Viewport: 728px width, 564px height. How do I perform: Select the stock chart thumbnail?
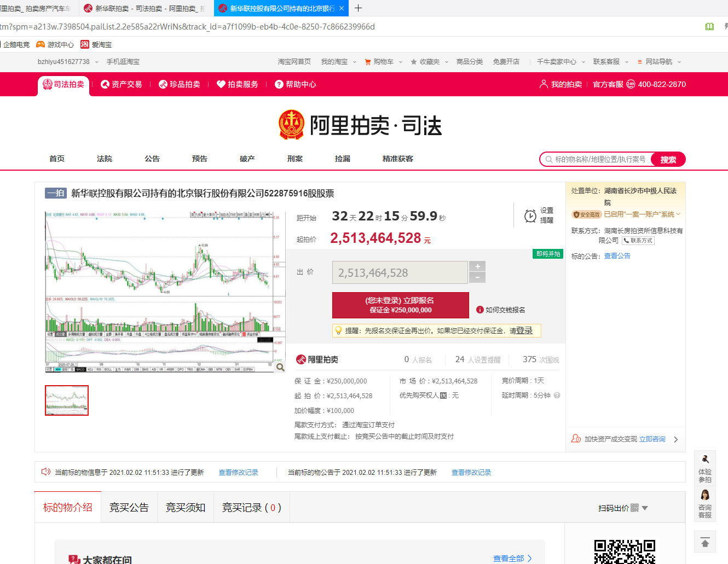[67, 400]
